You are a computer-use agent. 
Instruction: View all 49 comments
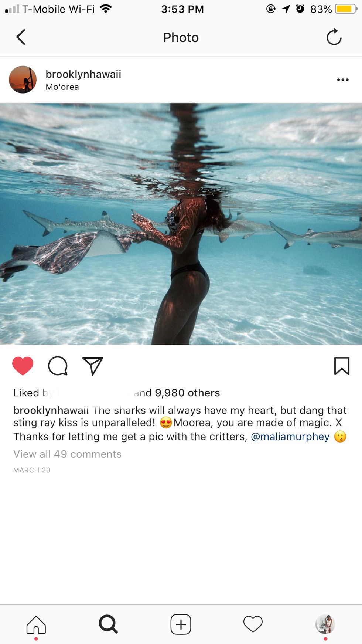(68, 454)
